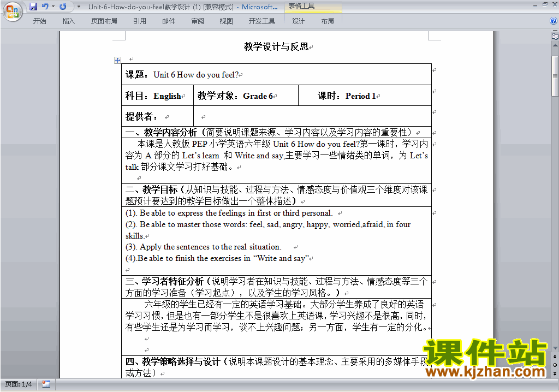
Task: Click the vertical scrollbar up arrow
Action: pyautogui.click(x=555, y=46)
